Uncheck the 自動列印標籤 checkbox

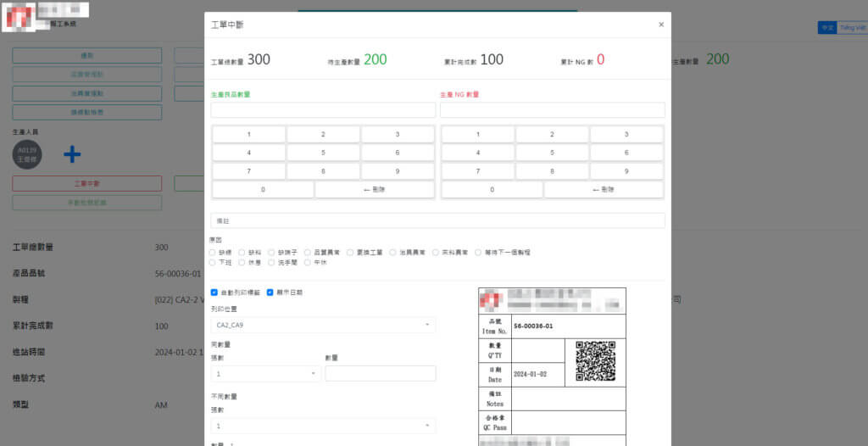tap(214, 293)
